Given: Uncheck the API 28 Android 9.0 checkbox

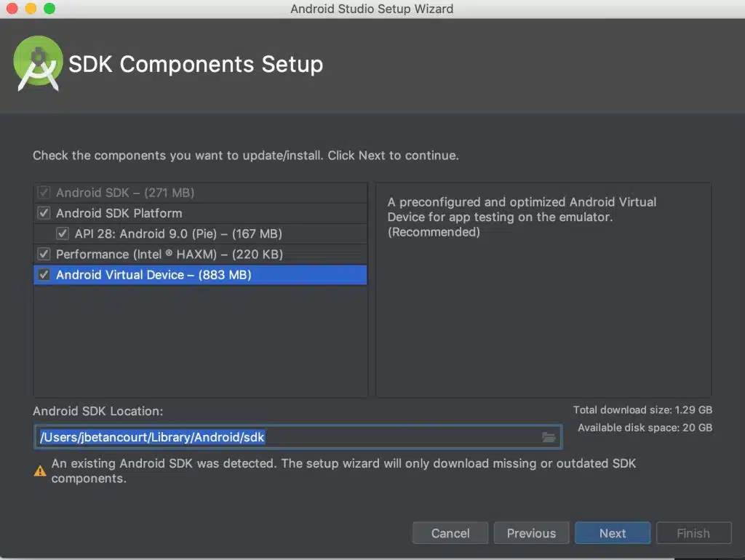Looking at the screenshot, I should tap(63, 233).
